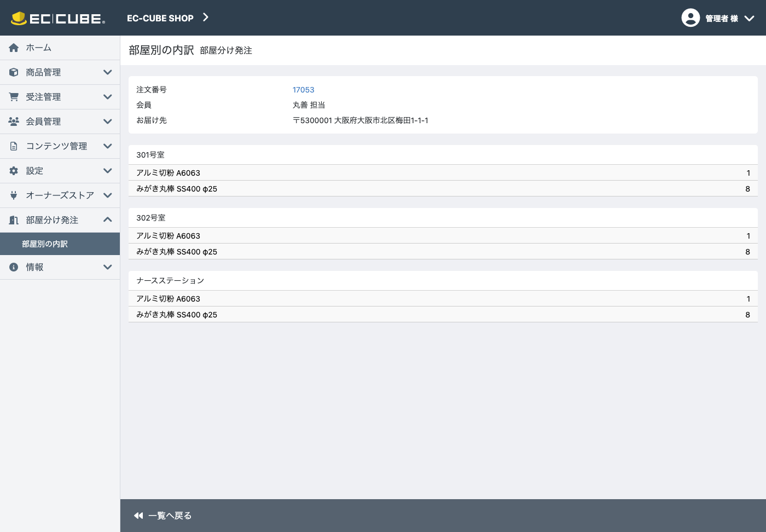
Task: Open the EC-CUBE SHOP link
Action: [x=160, y=18]
